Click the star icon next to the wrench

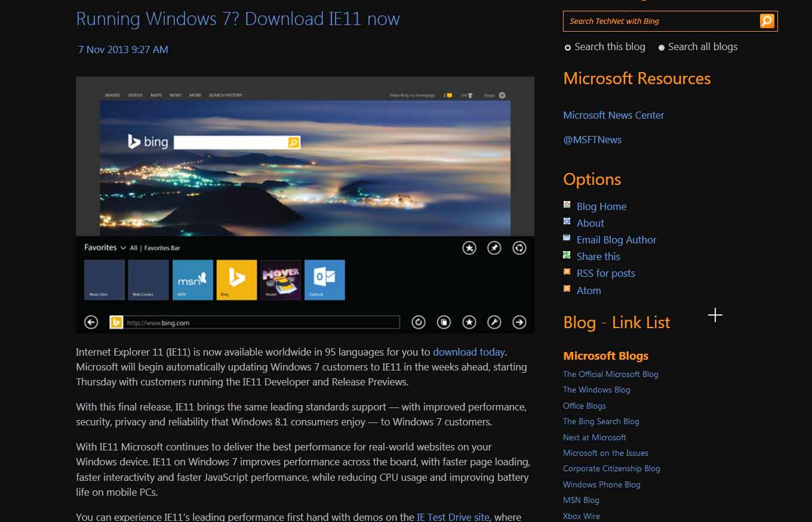pos(469,322)
